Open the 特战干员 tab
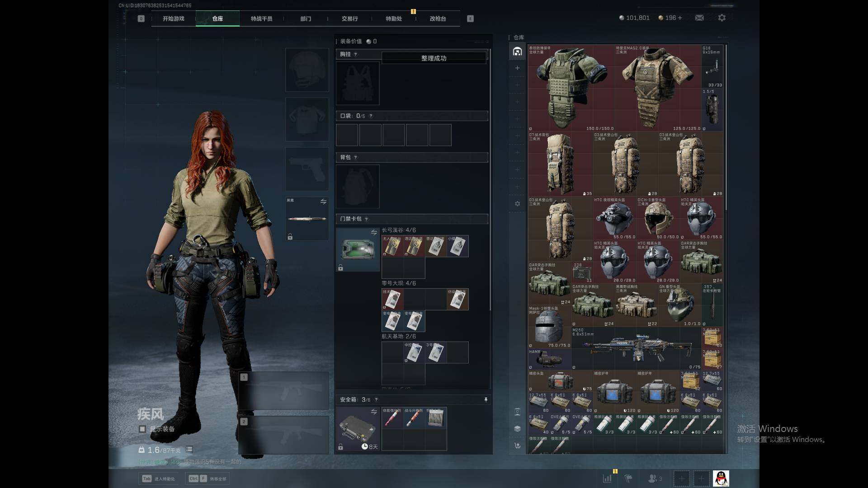 click(261, 19)
